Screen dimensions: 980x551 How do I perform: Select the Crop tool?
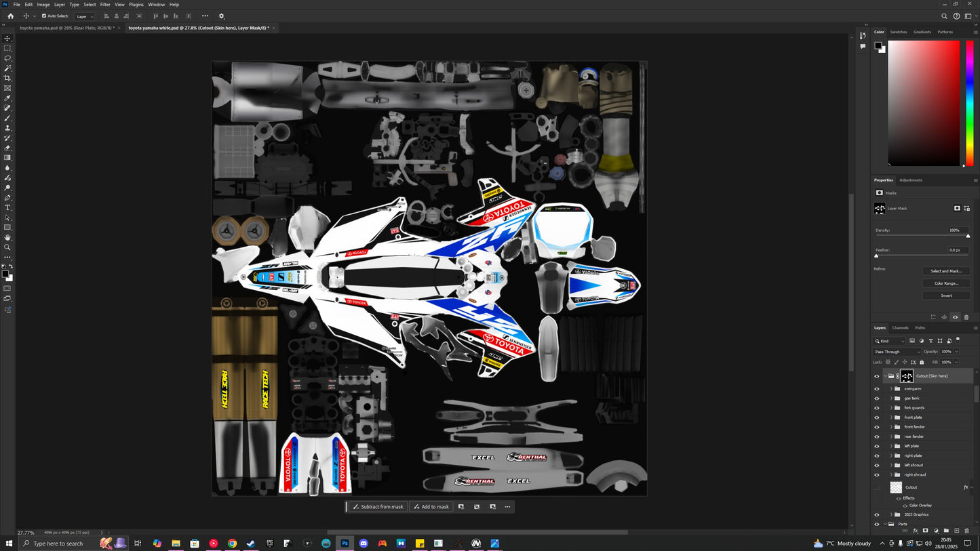pos(7,77)
